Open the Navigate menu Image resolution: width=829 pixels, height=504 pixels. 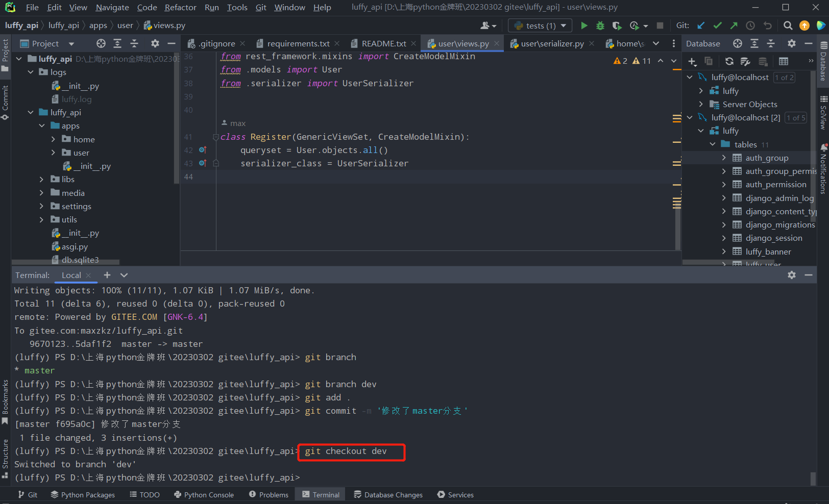pos(112,7)
